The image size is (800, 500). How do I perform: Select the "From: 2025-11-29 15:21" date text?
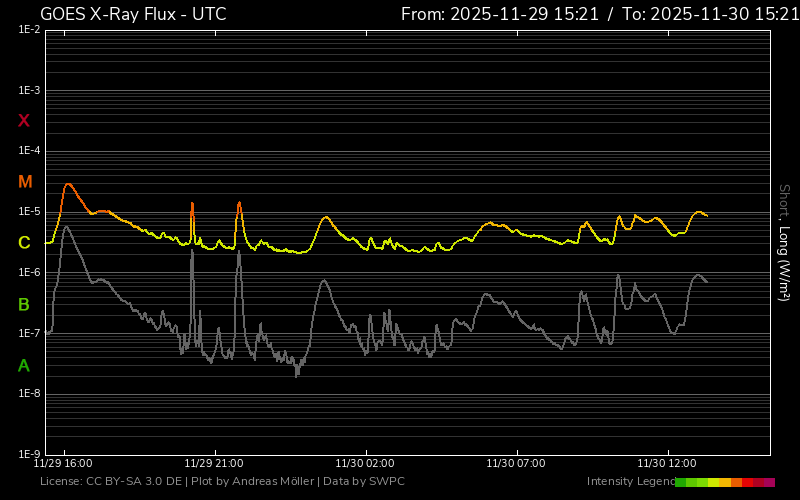click(499, 14)
